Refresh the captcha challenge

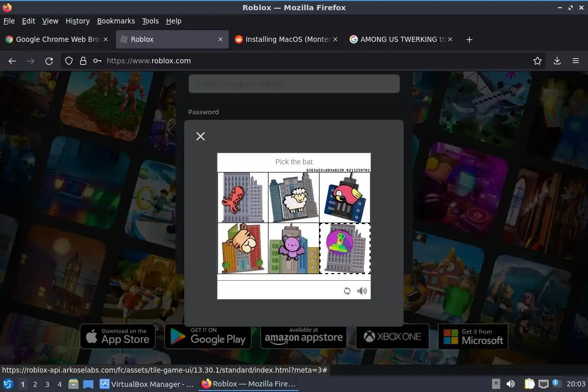pos(347,291)
